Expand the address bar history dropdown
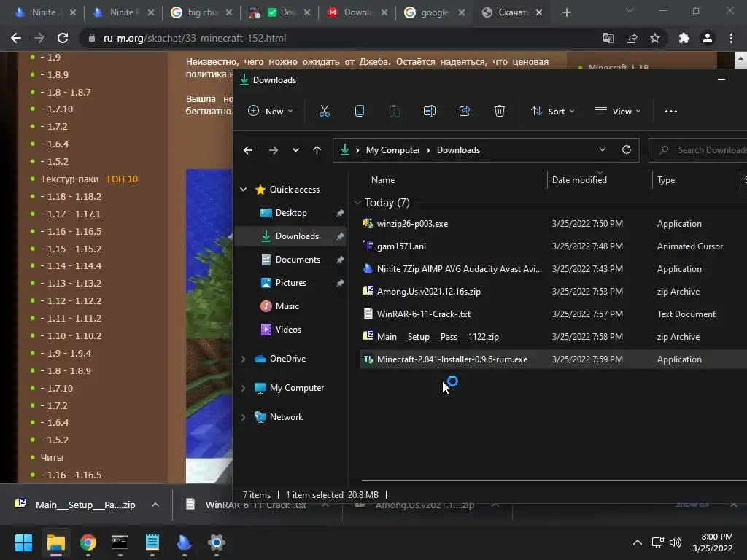This screenshot has height=560, width=747. point(602,149)
